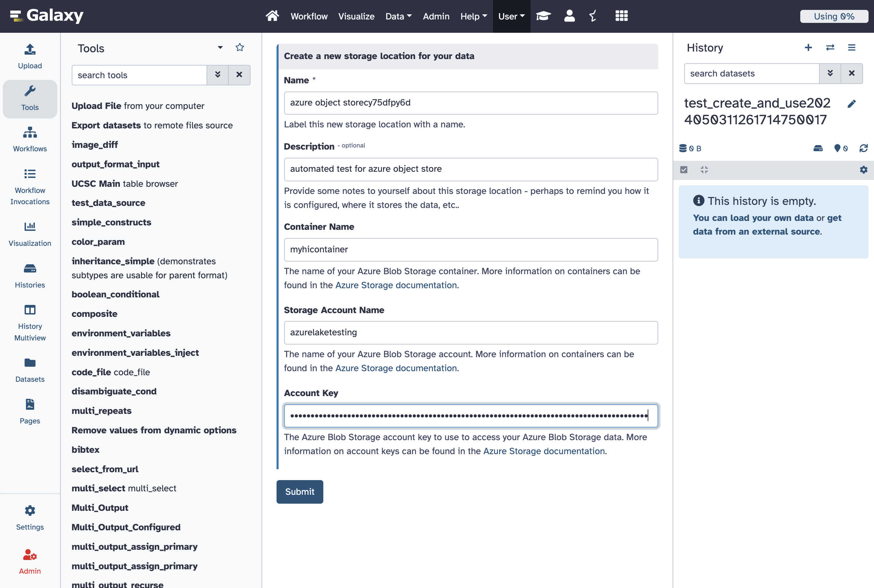Open the User dropdown menu
This screenshot has height=588, width=874.
[x=511, y=16]
